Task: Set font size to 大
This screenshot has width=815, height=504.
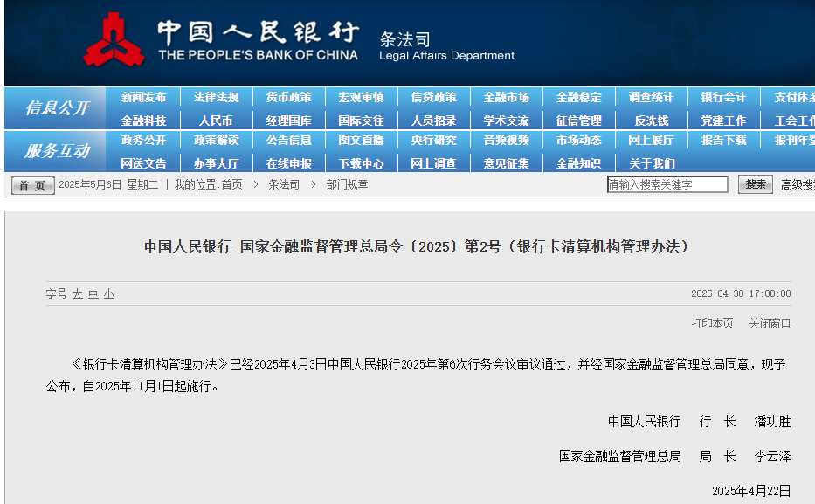Action: click(78, 294)
